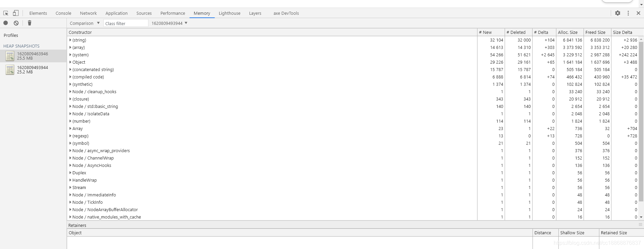644x249 pixels.
Task: Delete selected profile with trash icon
Action: (x=30, y=23)
